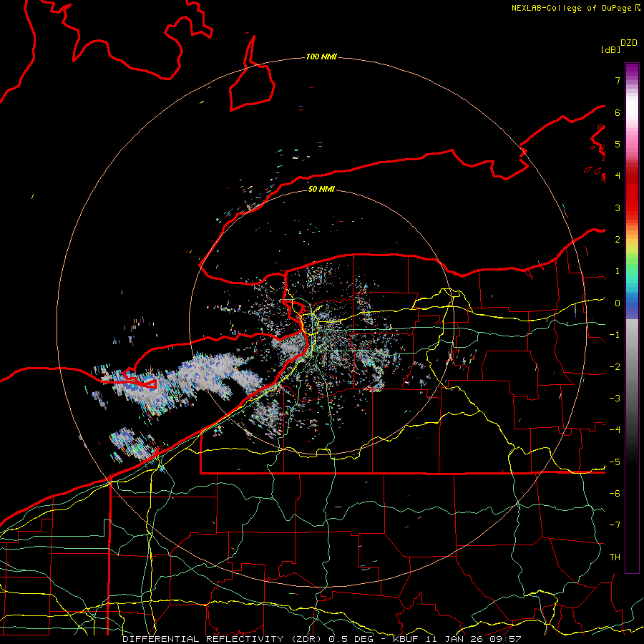This screenshot has width=644, height=644.
Task: Click the 'TH' threshold label on legend
Action: coord(615,557)
